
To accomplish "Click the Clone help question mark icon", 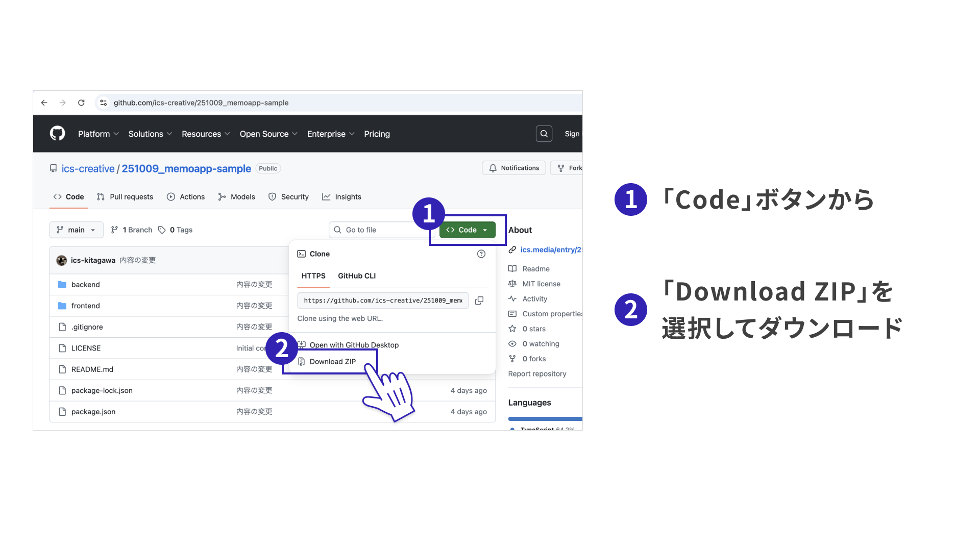I will pos(481,254).
